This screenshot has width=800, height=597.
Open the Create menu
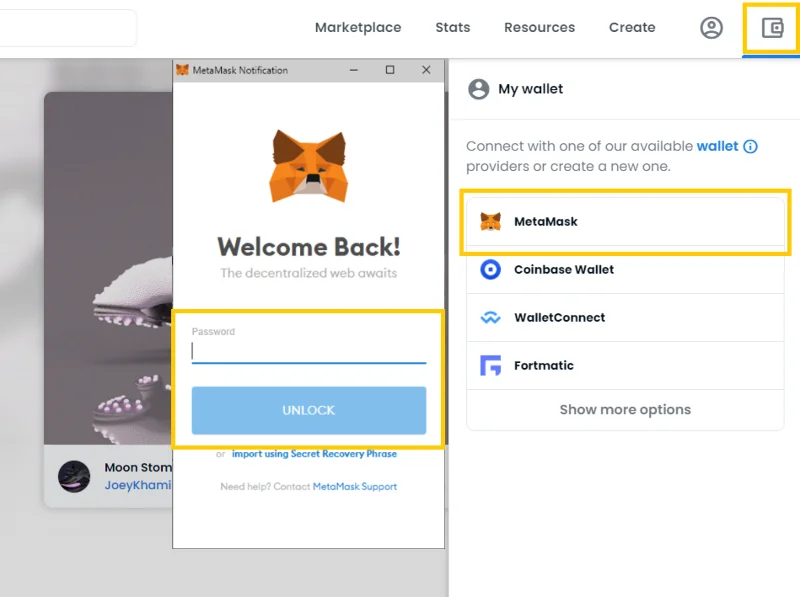[632, 28]
